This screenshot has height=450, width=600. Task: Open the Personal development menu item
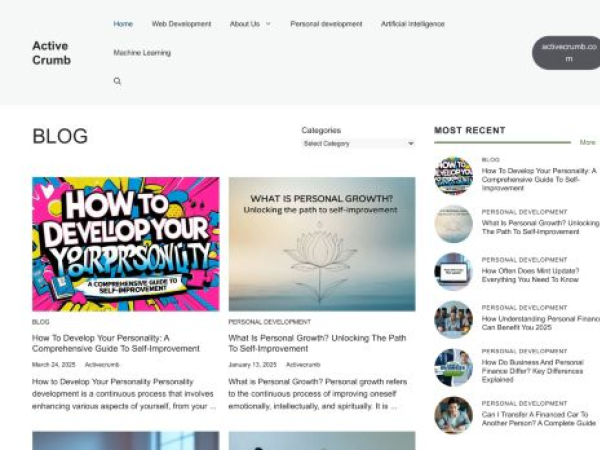[x=326, y=24]
